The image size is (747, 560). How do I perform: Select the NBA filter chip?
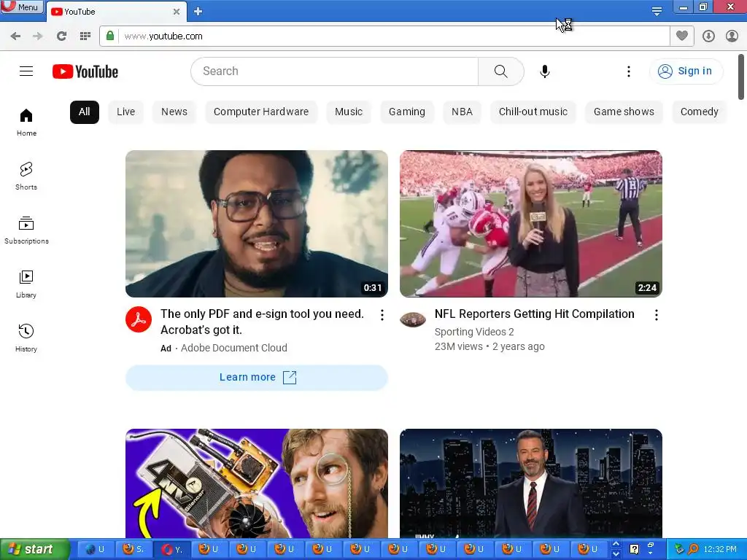point(462,112)
